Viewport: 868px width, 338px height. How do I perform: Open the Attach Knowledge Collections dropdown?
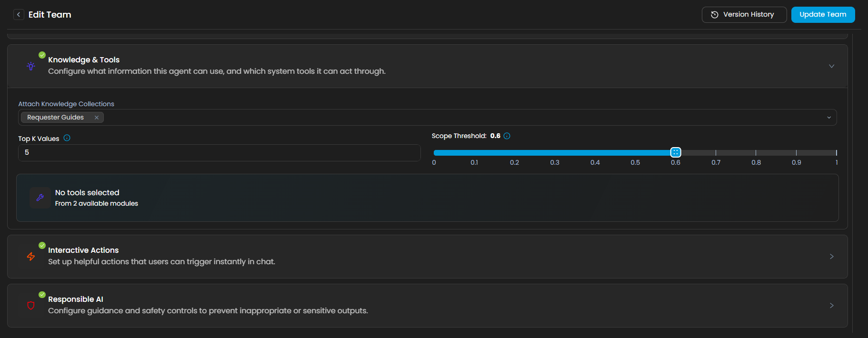coord(828,118)
